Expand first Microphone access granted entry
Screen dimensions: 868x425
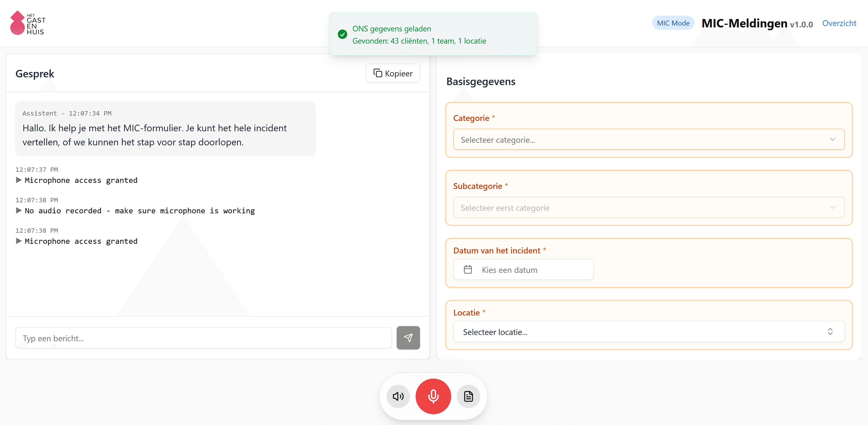pyautogui.click(x=19, y=180)
